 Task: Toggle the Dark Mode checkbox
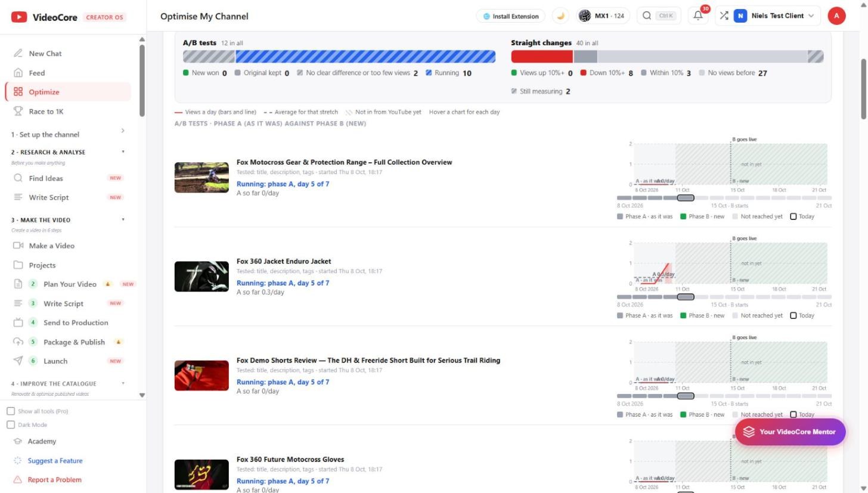point(11,425)
